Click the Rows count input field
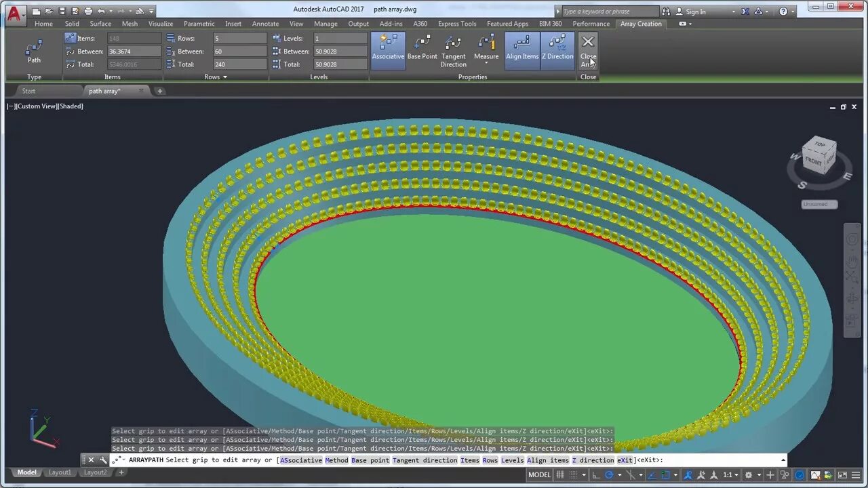 coord(239,39)
